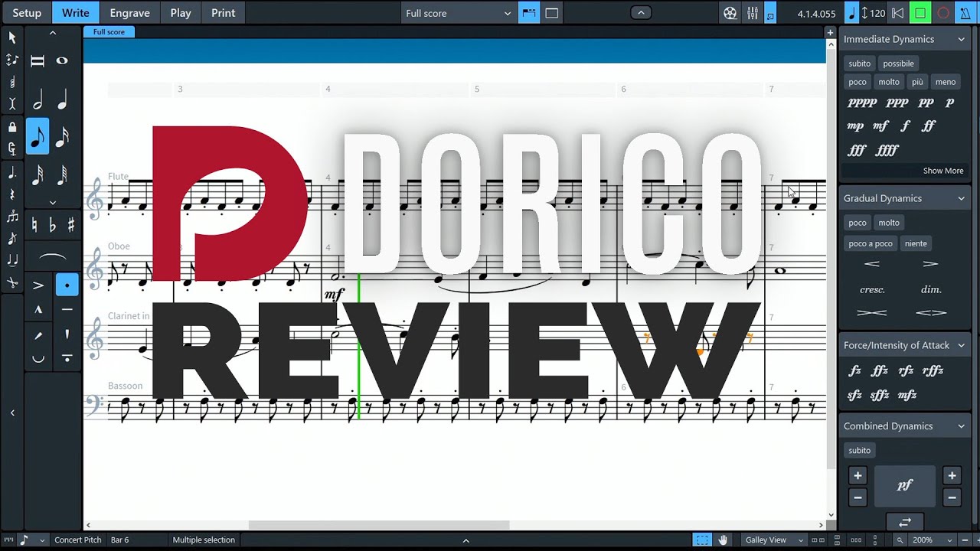Screen dimensions: 980x551
Task: Click the cresc. text dynamic
Action: tap(872, 289)
